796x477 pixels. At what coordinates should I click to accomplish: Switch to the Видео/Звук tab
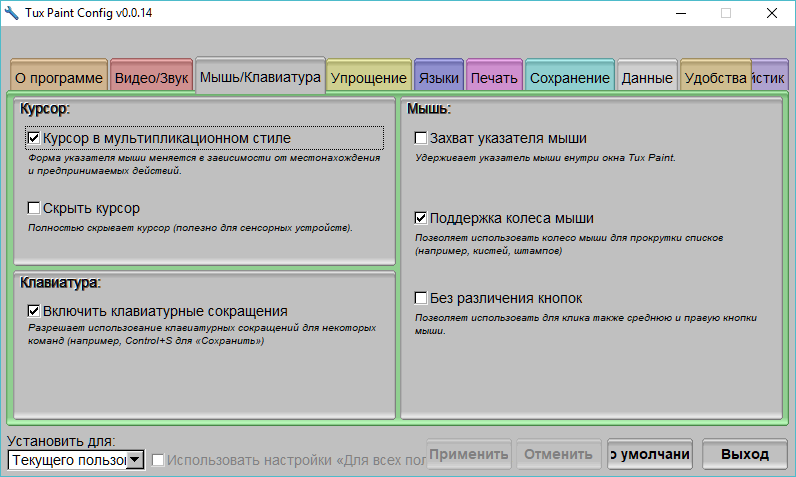[x=151, y=76]
